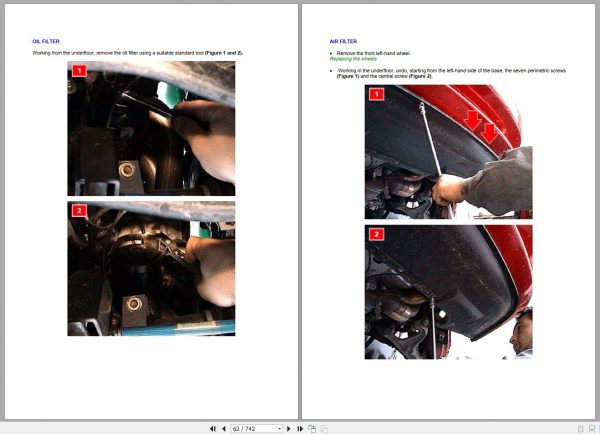Click oil filter photo figure 1
The width and height of the screenshot is (600, 434).
click(x=151, y=129)
